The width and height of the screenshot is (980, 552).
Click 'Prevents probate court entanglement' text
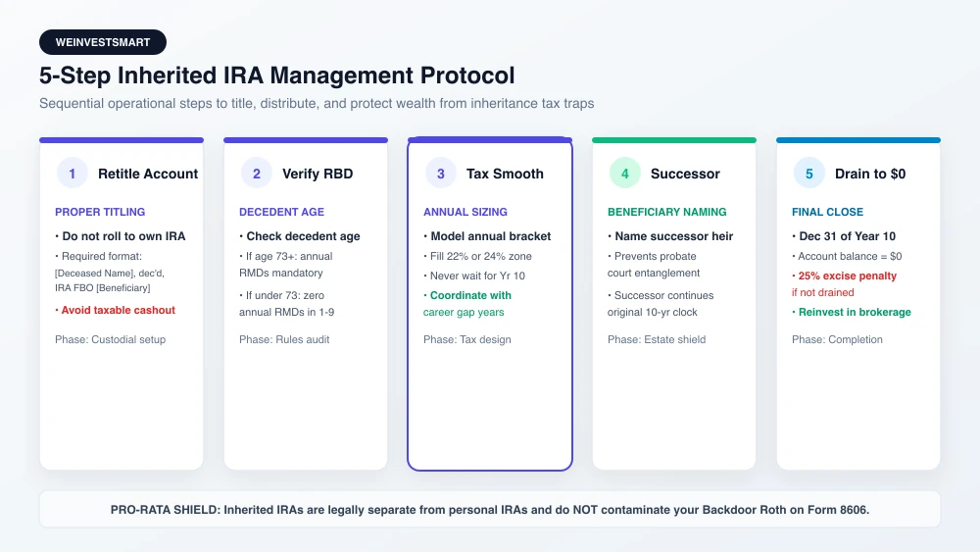654,265
